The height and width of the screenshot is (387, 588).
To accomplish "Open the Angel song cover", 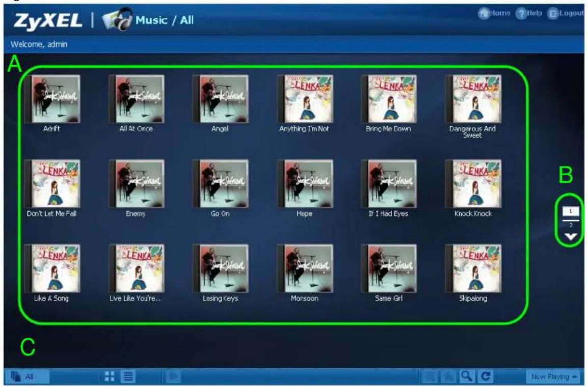I will (x=221, y=99).
